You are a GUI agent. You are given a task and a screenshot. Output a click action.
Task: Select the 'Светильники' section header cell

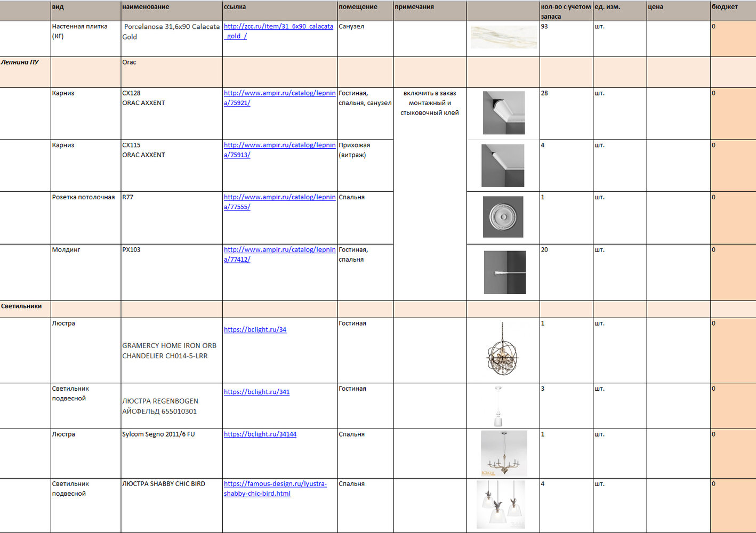(25, 309)
